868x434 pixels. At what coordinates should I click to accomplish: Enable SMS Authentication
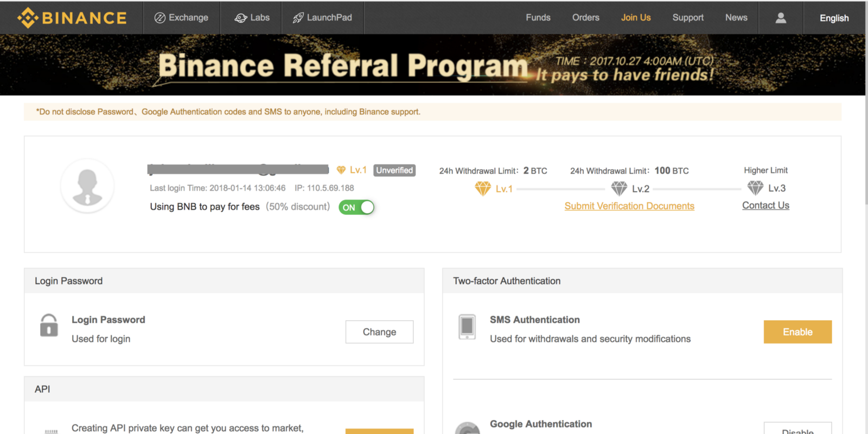click(x=797, y=332)
